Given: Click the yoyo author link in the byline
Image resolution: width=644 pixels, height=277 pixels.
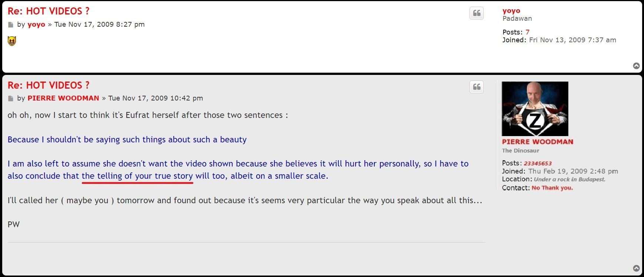Looking at the screenshot, I should [36, 24].
